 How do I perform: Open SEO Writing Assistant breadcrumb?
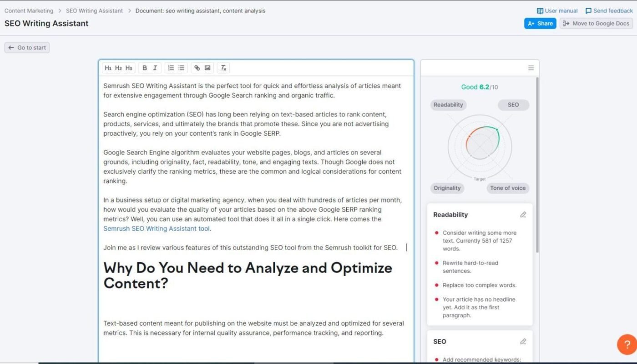[94, 11]
